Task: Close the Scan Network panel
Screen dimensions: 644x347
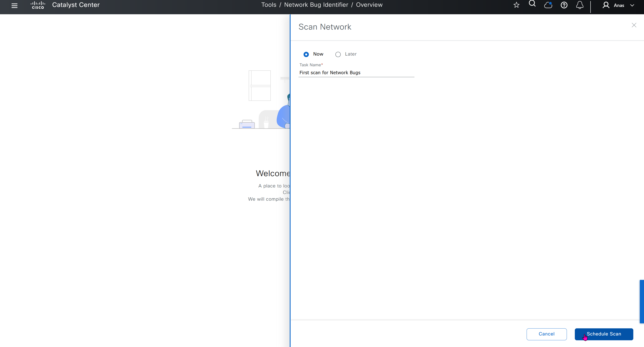Action: pyautogui.click(x=634, y=25)
